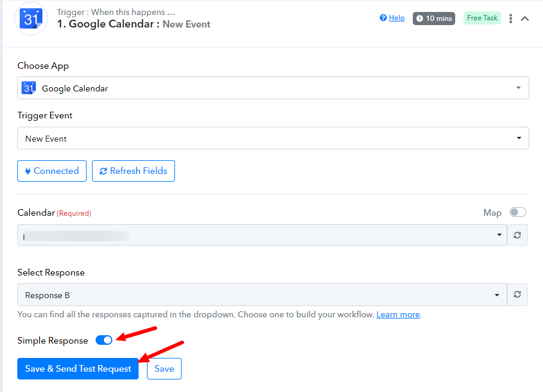This screenshot has width=543, height=392.
Task: Open the Help link
Action: pyautogui.click(x=392, y=18)
